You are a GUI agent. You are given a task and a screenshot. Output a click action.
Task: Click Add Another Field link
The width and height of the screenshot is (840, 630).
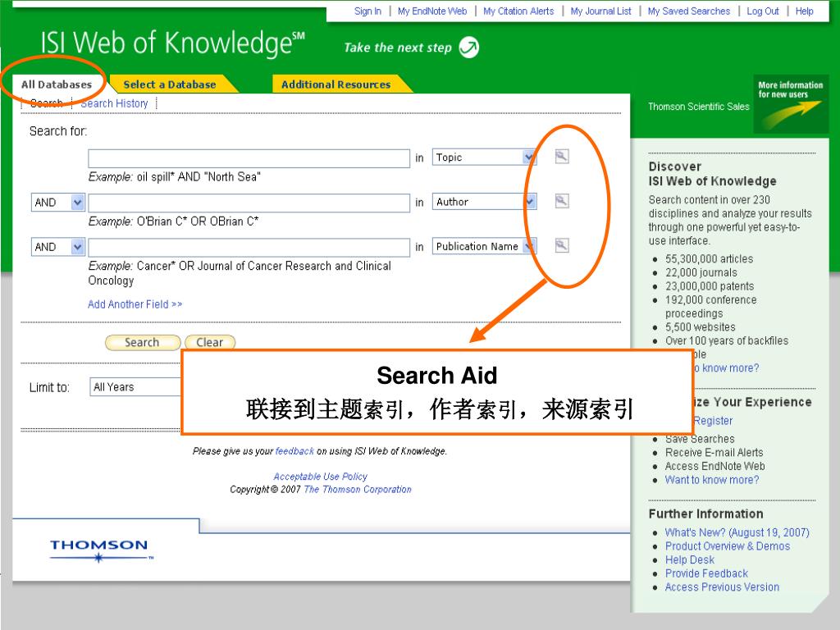click(135, 304)
